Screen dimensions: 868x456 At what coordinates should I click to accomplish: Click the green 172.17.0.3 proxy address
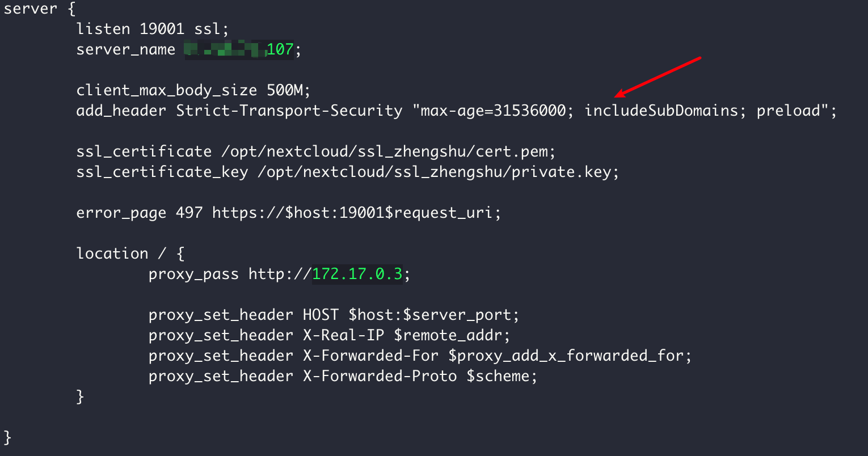point(357,274)
